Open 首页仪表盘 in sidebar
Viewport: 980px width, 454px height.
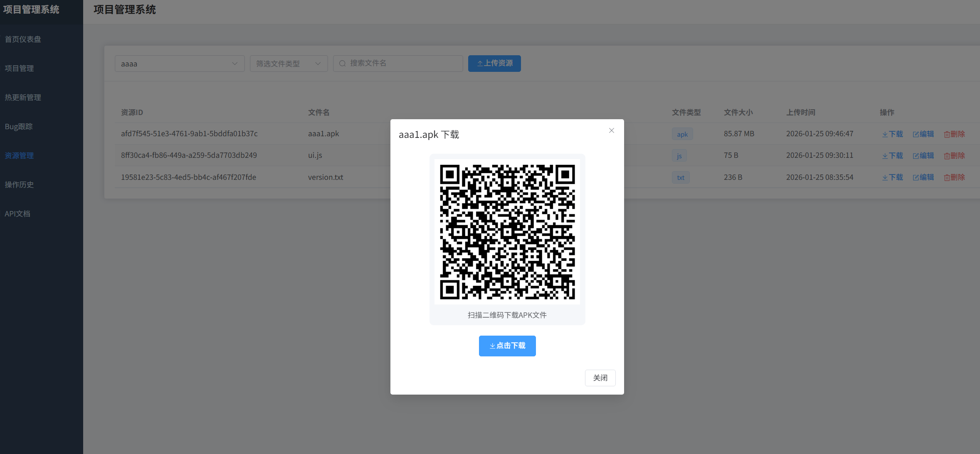pos(23,39)
